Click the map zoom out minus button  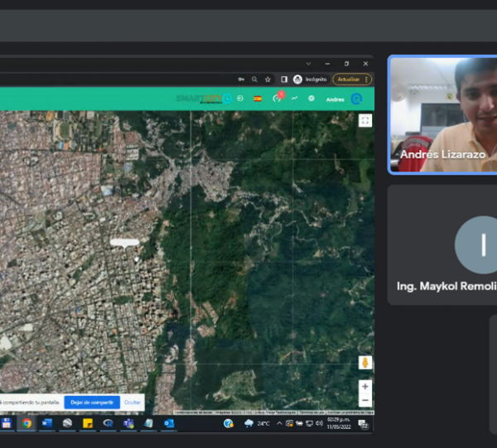[x=364, y=400]
